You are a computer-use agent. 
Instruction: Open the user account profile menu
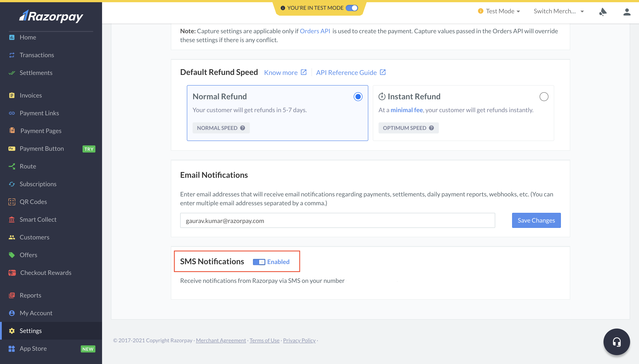pos(627,12)
